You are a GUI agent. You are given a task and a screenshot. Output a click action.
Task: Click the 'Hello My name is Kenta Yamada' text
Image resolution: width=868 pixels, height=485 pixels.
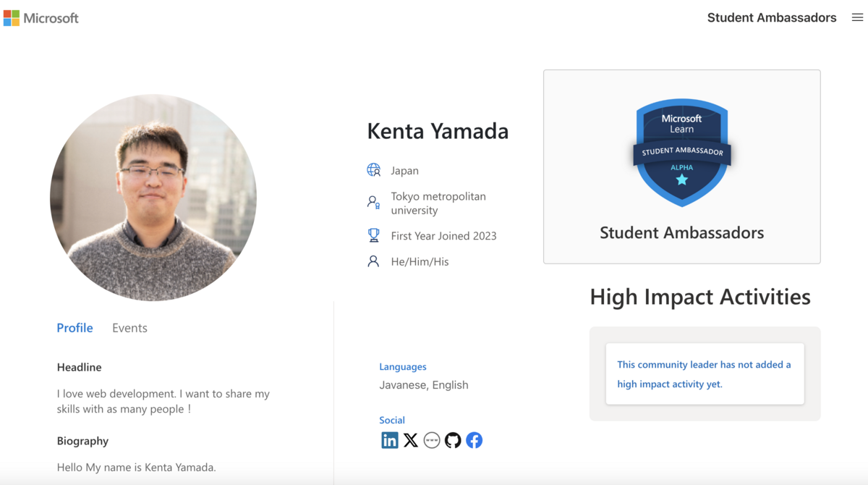137,467
